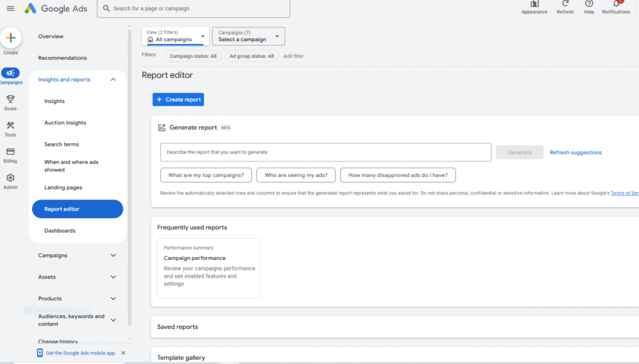
Task: Open the All campaigns view dropdown
Action: [175, 36]
